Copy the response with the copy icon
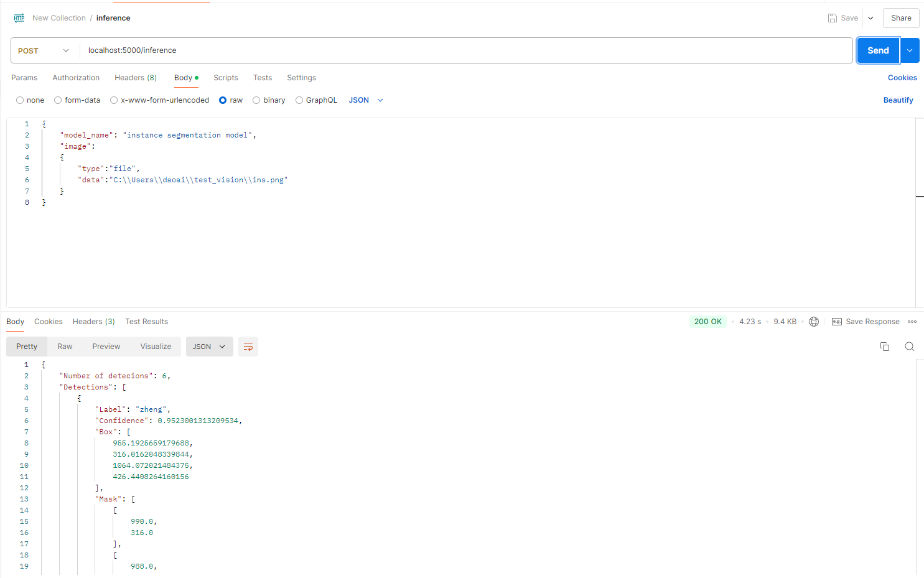The image size is (924, 578). click(x=885, y=347)
